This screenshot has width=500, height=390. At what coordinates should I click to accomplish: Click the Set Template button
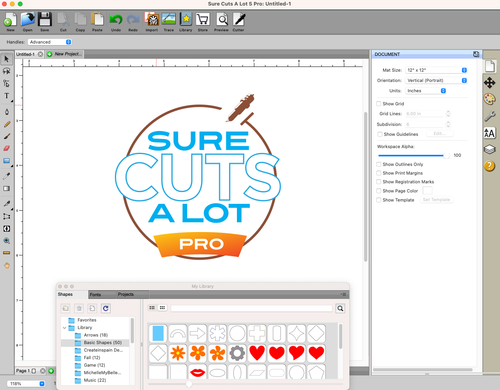click(436, 200)
